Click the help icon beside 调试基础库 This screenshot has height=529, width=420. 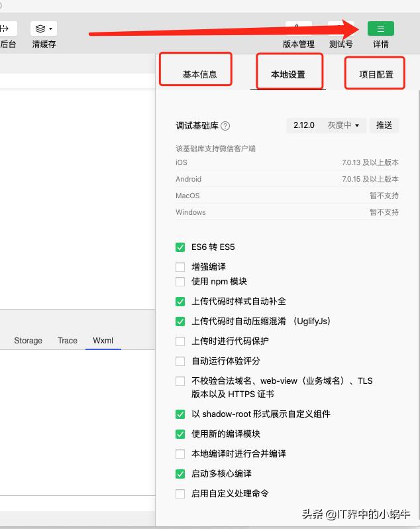(x=225, y=126)
